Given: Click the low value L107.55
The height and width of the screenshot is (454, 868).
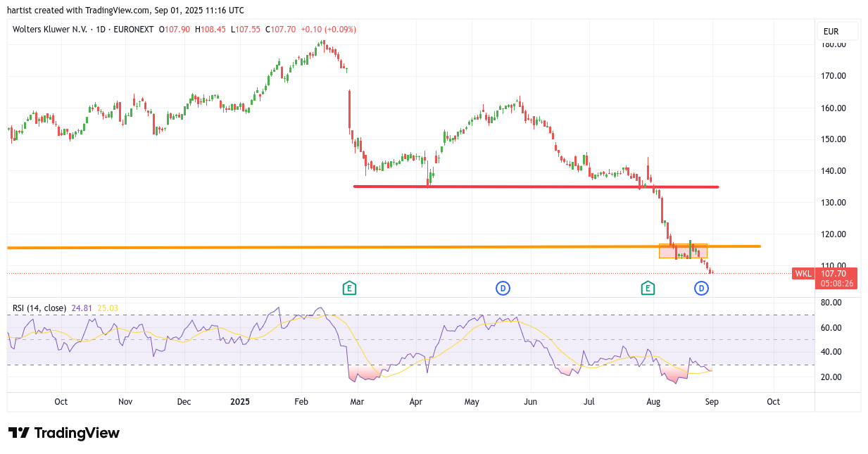Looking at the screenshot, I should click(245, 30).
